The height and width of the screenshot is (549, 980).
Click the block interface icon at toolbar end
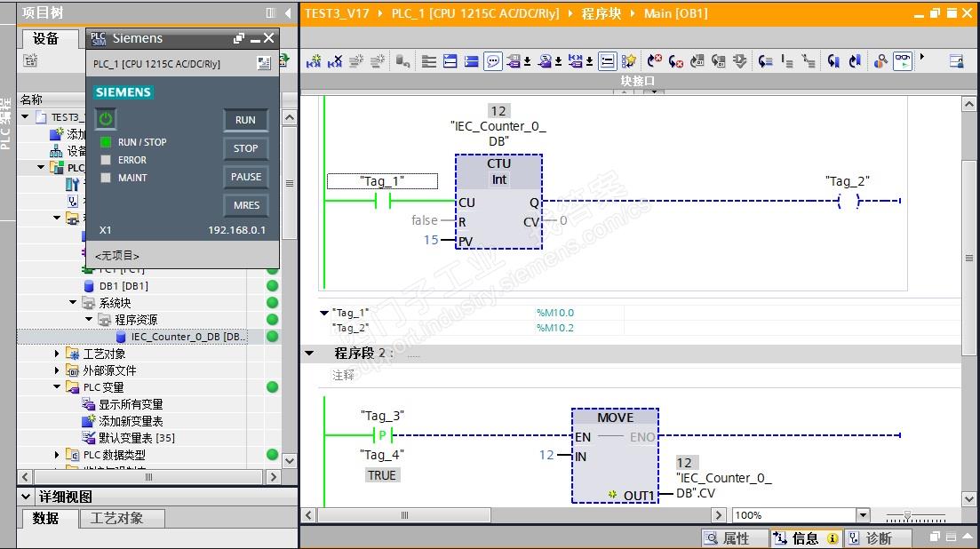[x=956, y=60]
